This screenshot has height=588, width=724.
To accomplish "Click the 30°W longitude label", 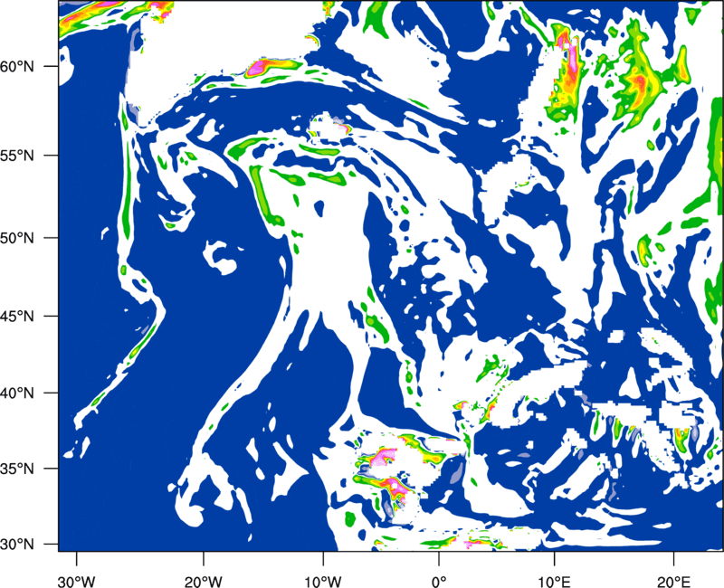I will tap(76, 581).
